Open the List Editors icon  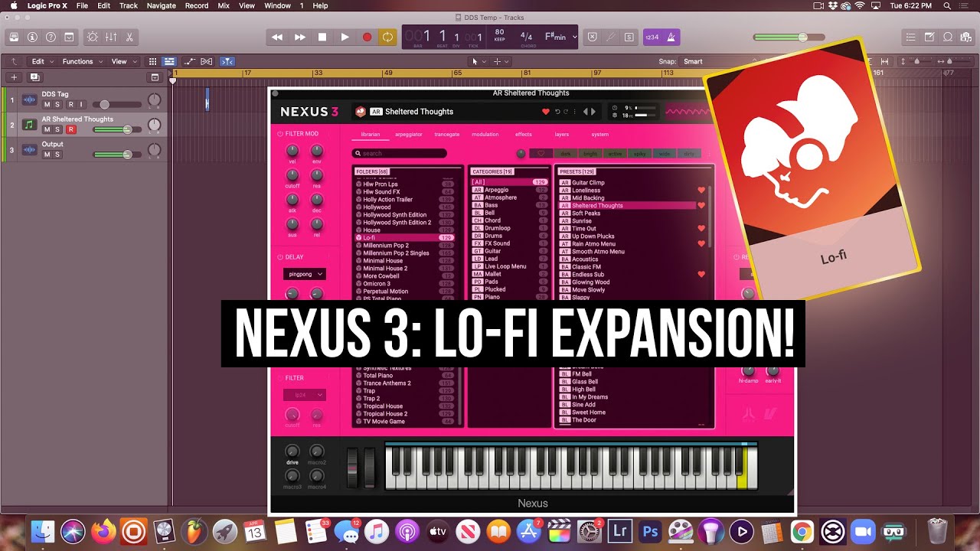tap(910, 37)
